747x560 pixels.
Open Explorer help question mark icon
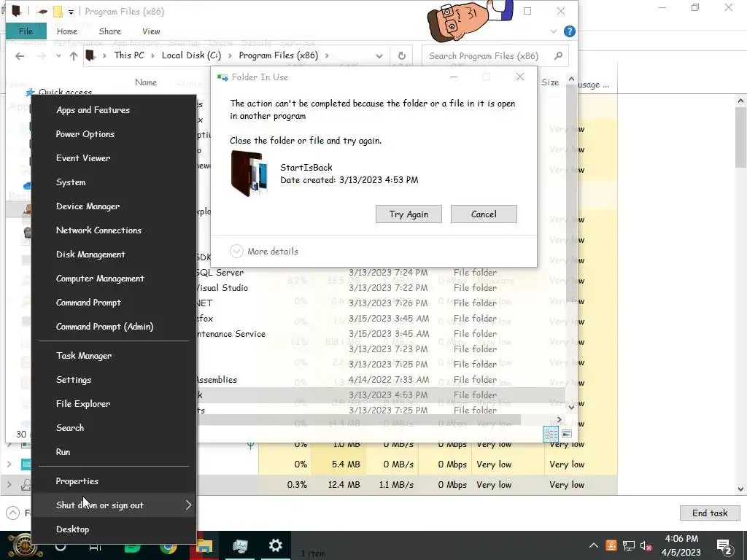[569, 31]
